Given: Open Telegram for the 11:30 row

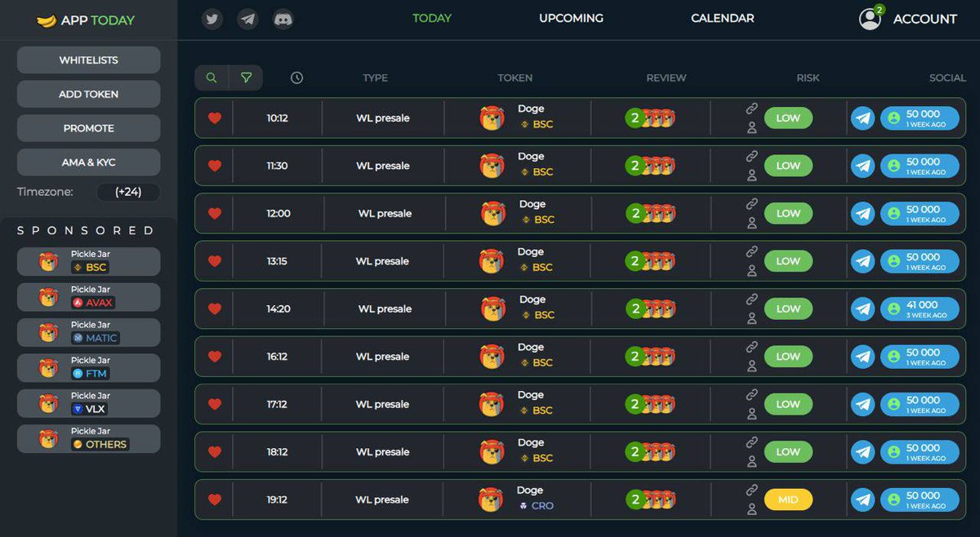Looking at the screenshot, I should point(862,166).
